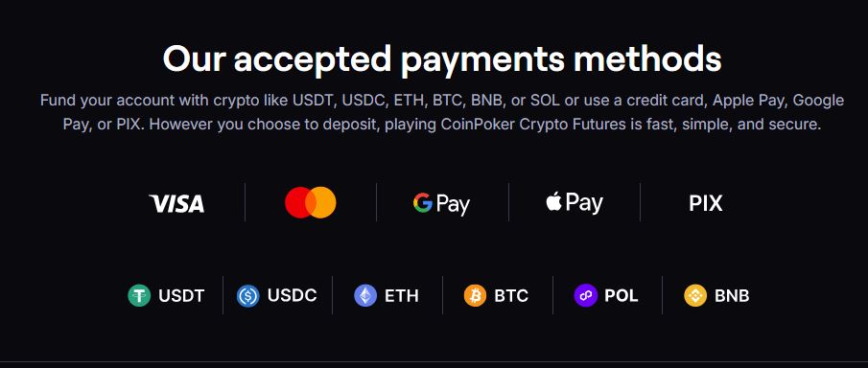Click the VISA payment logo
This screenshot has height=368, width=868.
click(x=176, y=203)
